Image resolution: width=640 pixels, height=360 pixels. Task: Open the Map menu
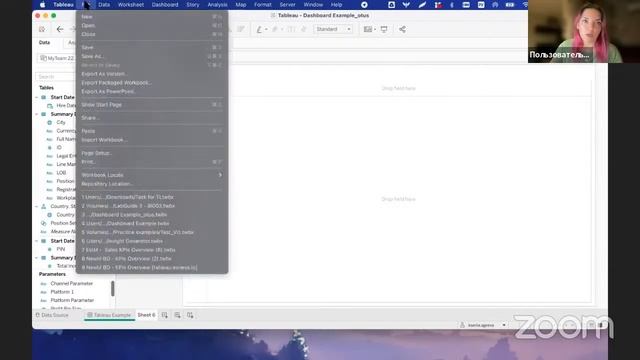point(241,5)
